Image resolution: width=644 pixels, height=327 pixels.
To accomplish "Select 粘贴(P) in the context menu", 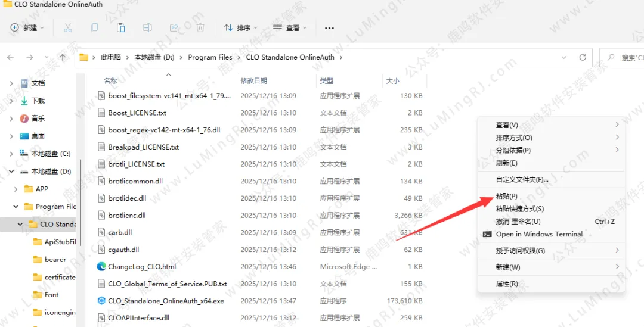I will [506, 196].
